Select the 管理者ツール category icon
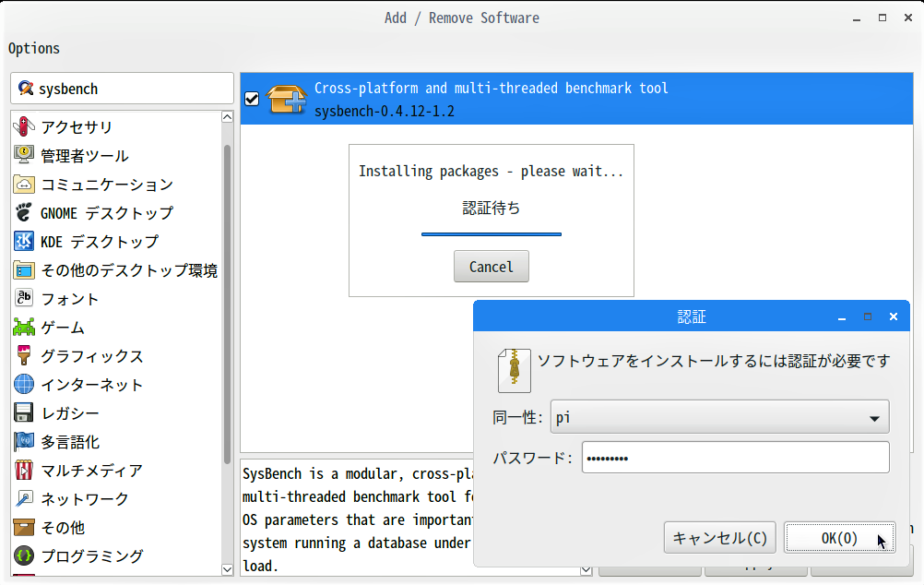The image size is (924, 585). point(25,155)
